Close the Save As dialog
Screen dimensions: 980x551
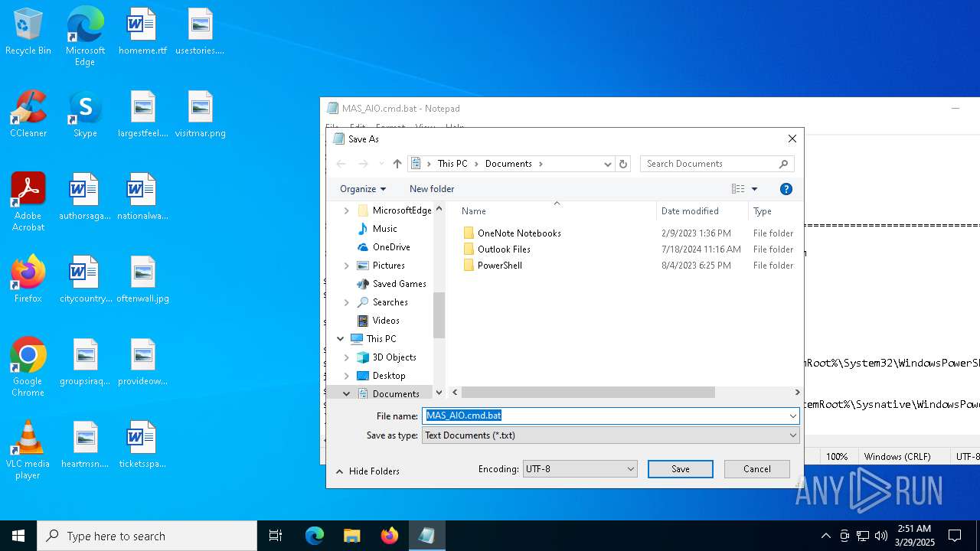[x=792, y=139]
